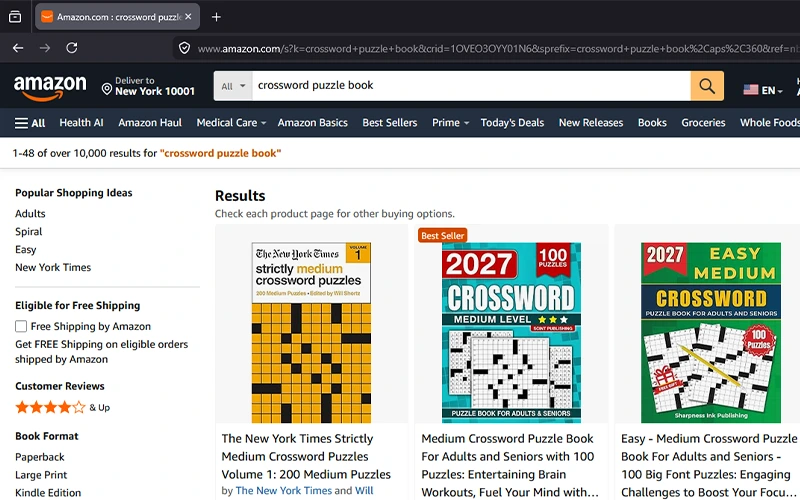Select the Adults shopping idea
Viewport: 800px width, 500px height.
[x=30, y=214]
